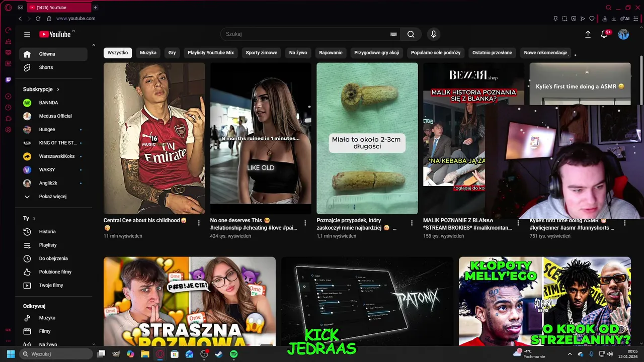
Task: Select the Rapowanie filter chip
Action: point(331,53)
